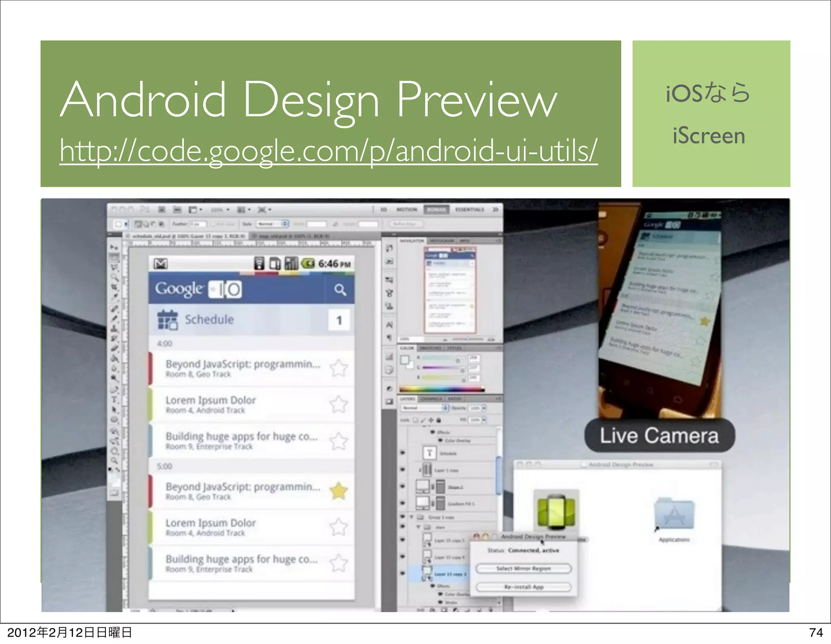This screenshot has width=831, height=644.
Task: Toggle Quick Mask mode at toolbox bottom
Action: pos(114,493)
